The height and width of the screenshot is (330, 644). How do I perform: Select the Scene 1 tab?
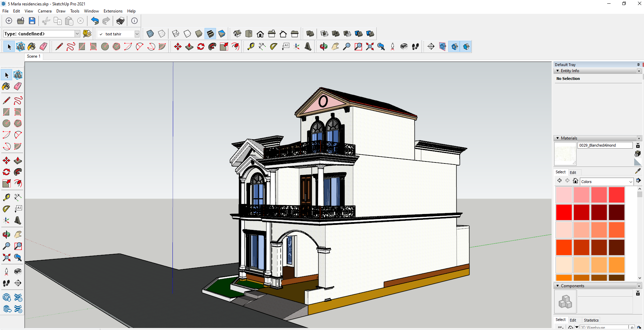point(33,56)
